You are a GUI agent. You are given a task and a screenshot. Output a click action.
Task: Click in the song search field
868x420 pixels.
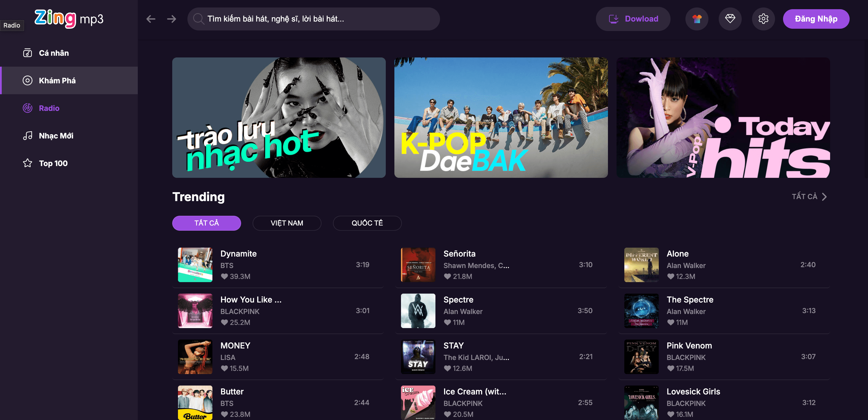pyautogui.click(x=313, y=19)
